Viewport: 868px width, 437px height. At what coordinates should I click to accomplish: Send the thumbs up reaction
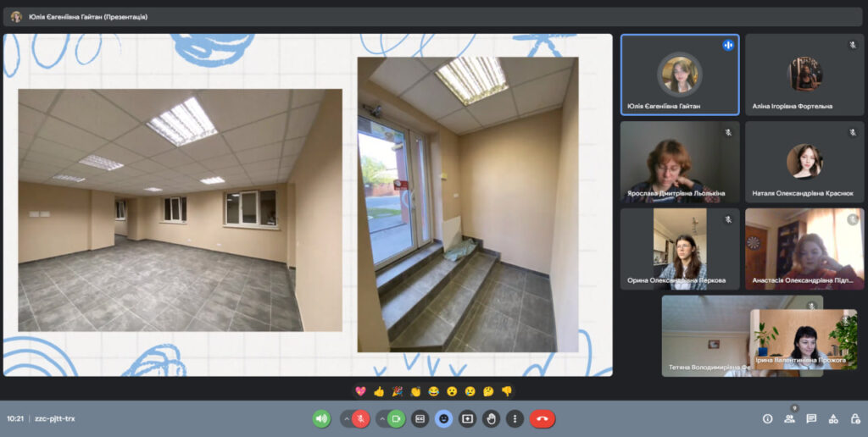tap(379, 391)
